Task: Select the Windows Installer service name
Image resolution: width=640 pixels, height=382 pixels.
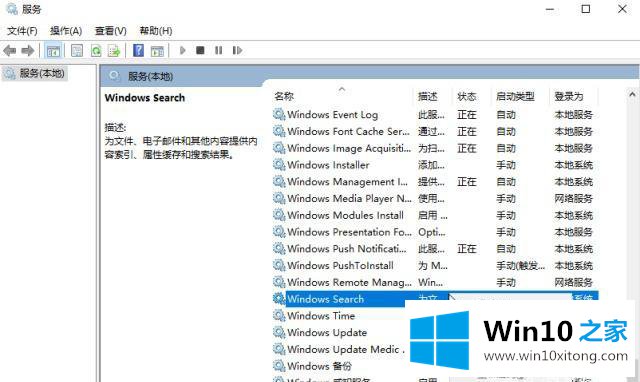Action: pyautogui.click(x=328, y=165)
